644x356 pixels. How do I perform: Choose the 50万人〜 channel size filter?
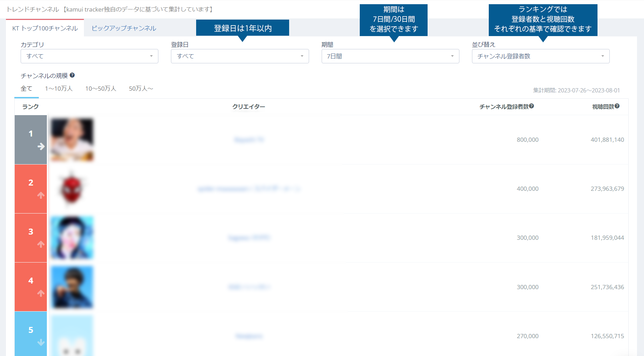(141, 89)
